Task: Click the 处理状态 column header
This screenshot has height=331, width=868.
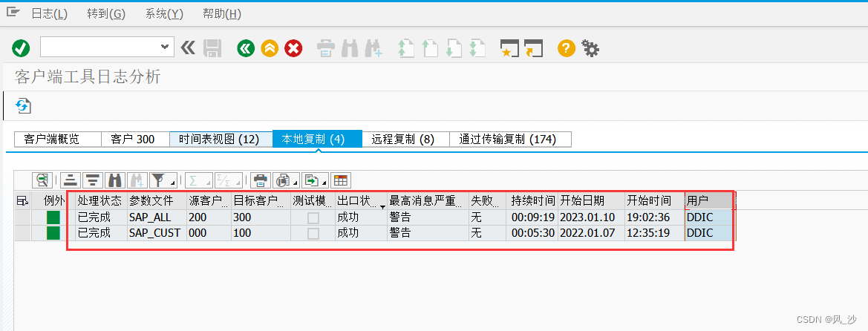Action: (x=99, y=200)
